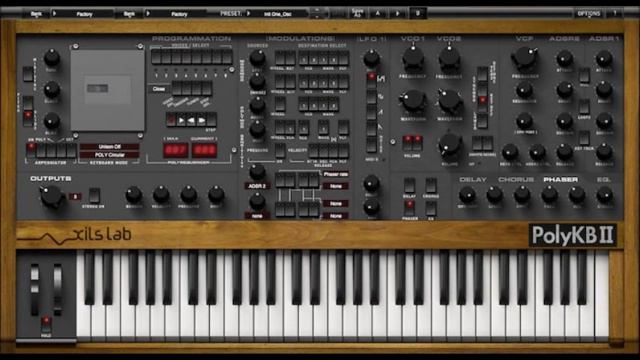Toggle the LOOP switch between ADSR columns
This screenshot has width=640, height=360.
point(584,106)
